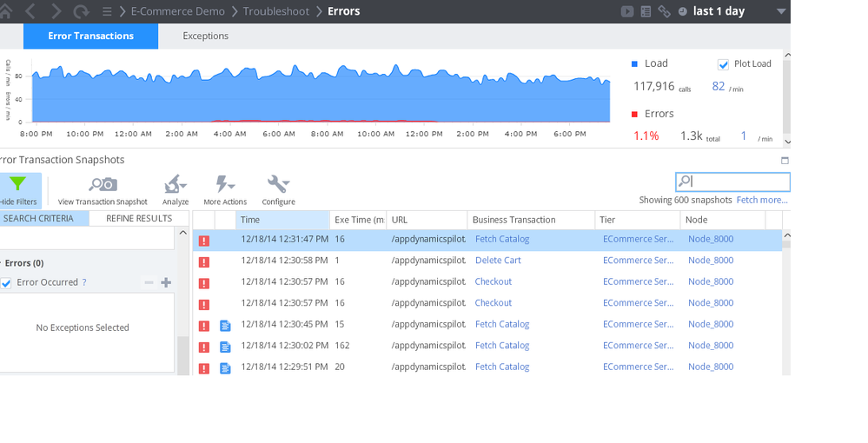Open the Troubleshoot breadcrumb
868x443 pixels.
(275, 11)
